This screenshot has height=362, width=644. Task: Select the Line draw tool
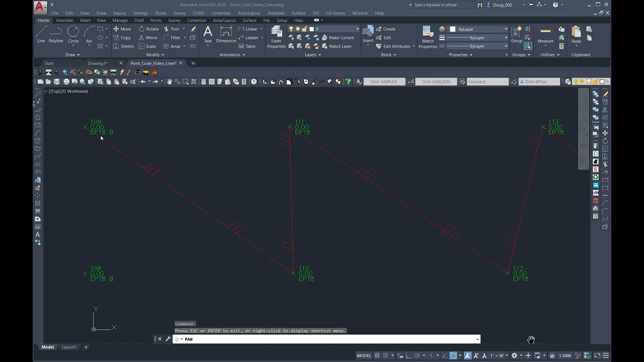[41, 34]
